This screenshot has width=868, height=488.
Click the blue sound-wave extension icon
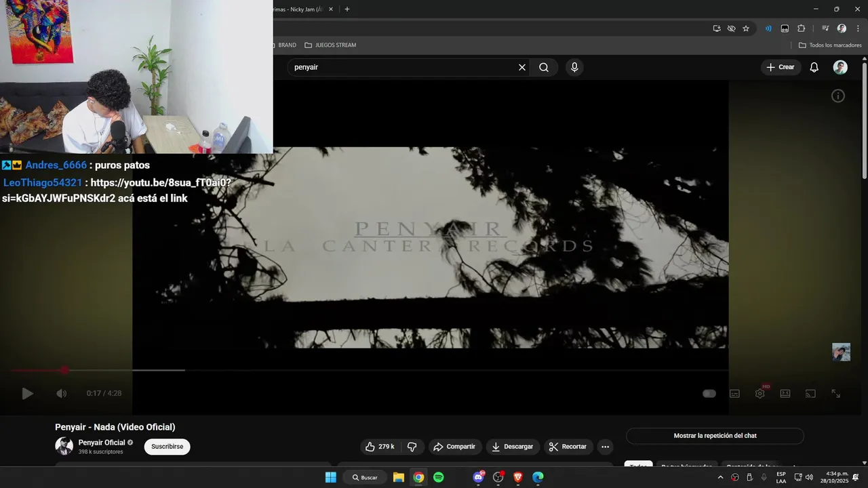click(768, 28)
